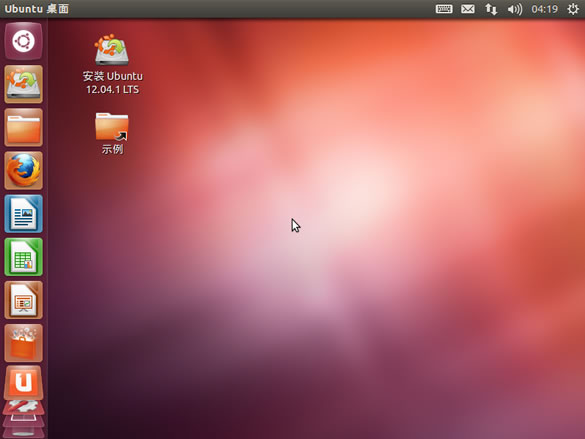
Task: Open the mail envelope messaging menu
Action: 467,9
